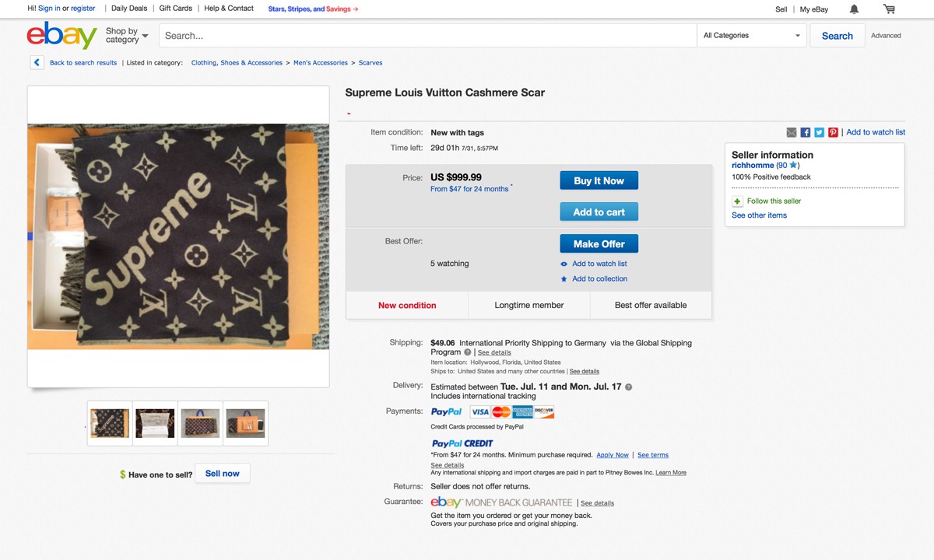Viewport: 934px width, 560px height.
Task: Click the eBay logo
Action: pyautogui.click(x=61, y=36)
